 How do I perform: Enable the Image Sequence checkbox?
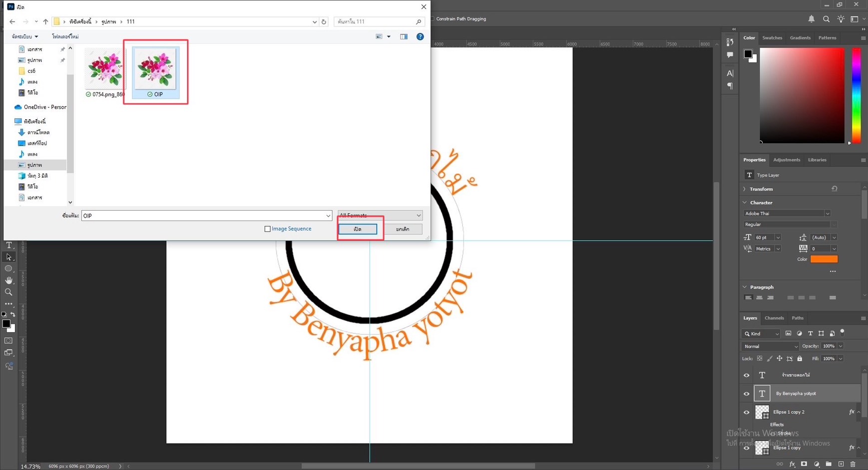tap(267, 229)
